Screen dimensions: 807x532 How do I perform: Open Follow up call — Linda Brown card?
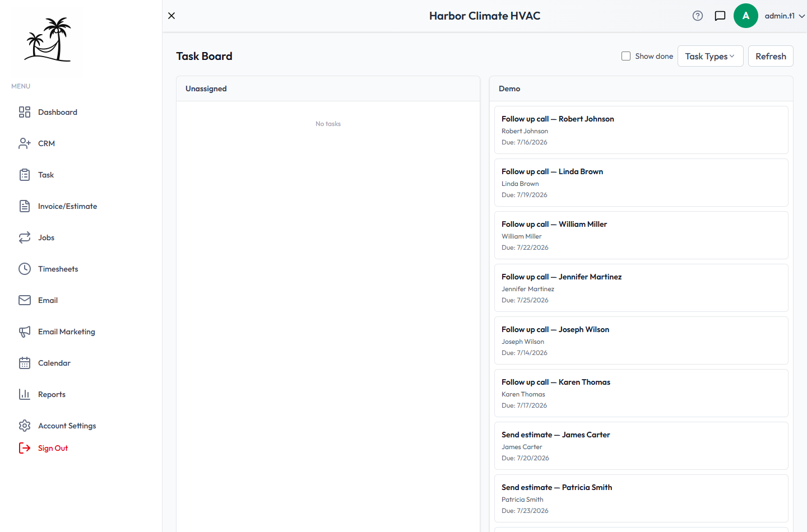click(x=641, y=183)
